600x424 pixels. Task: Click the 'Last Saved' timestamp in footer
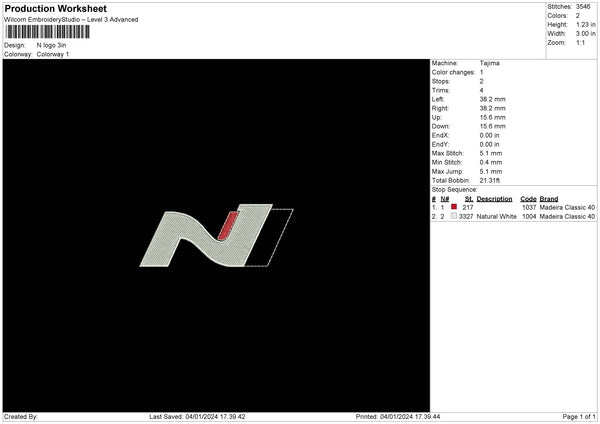click(x=197, y=417)
